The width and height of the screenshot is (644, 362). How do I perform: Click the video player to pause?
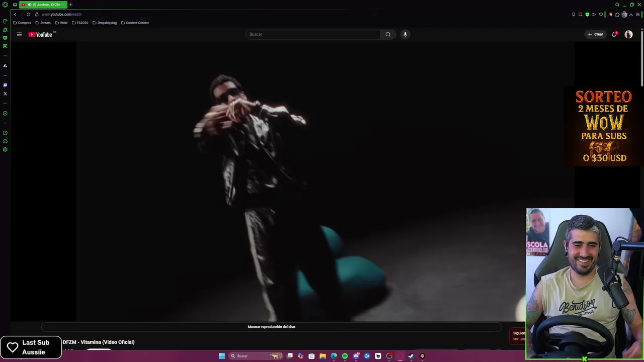pos(325,181)
